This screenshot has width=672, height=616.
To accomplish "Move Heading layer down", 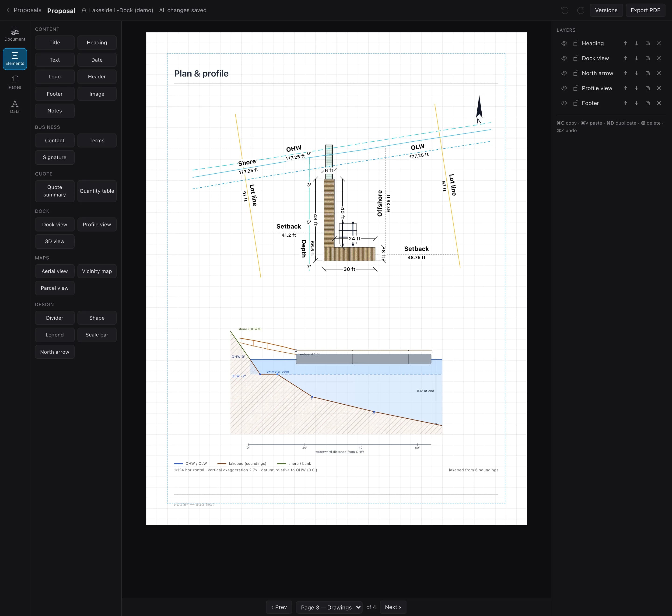I will [x=636, y=43].
